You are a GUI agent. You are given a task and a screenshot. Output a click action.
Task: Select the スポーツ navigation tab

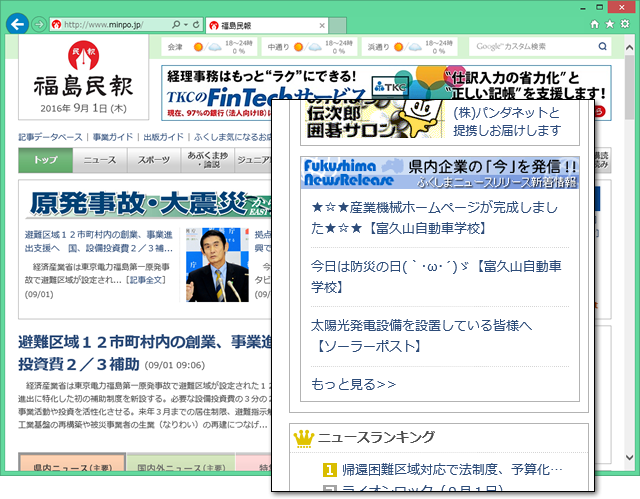(154, 160)
